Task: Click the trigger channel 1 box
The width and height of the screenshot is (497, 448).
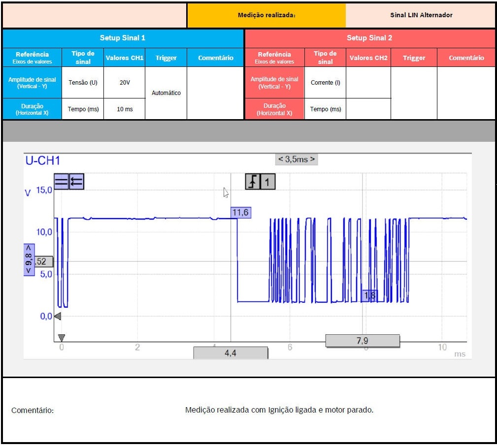Action: (267, 182)
